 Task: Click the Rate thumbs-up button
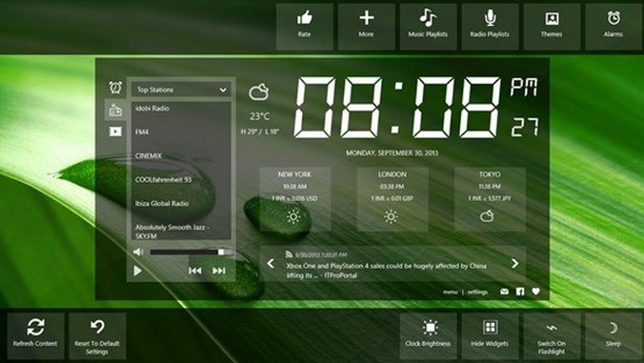[x=305, y=27]
